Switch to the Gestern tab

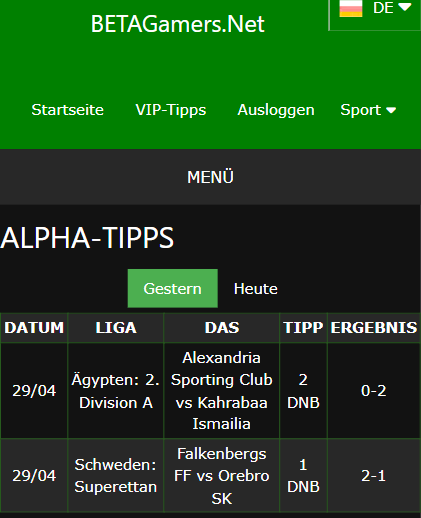click(173, 288)
